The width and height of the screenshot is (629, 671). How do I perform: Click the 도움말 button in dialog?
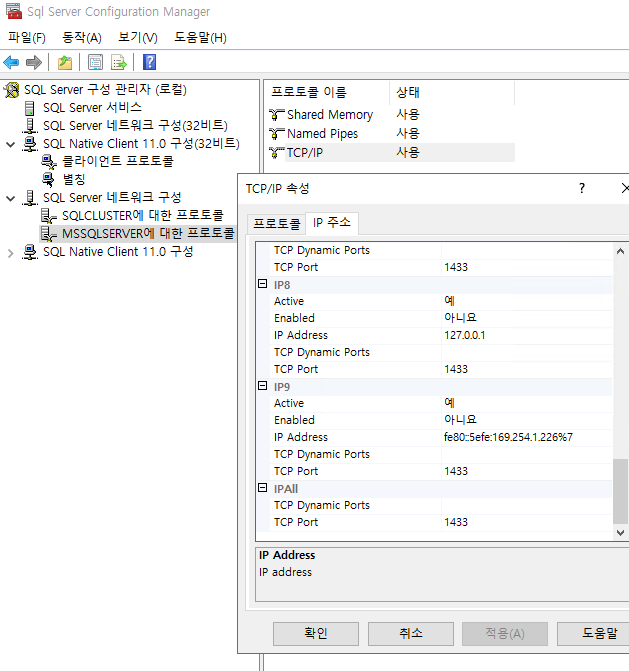[593, 633]
